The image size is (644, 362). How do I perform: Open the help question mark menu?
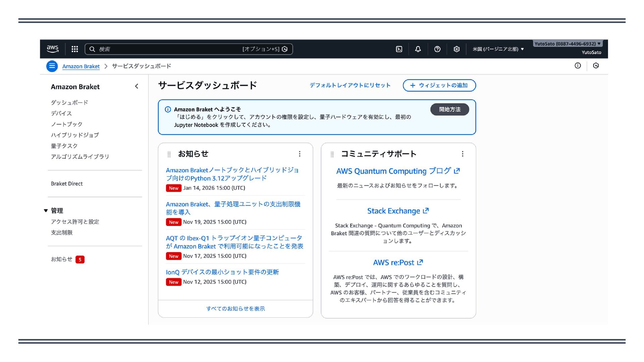437,49
